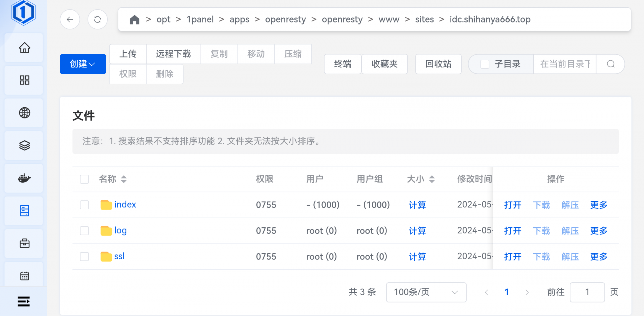Image resolution: width=644 pixels, height=316 pixels.
Task: Open the 回收站 recycle bin button
Action: [438, 64]
